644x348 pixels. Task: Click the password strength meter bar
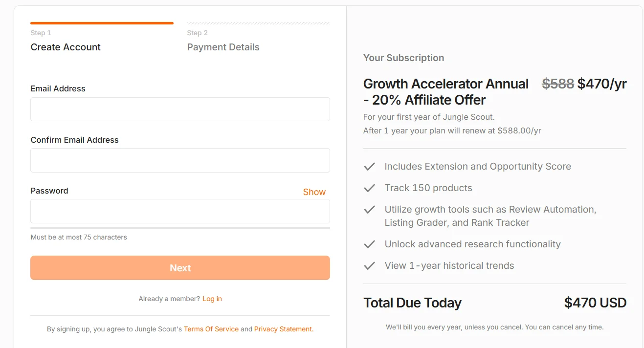tap(180, 228)
